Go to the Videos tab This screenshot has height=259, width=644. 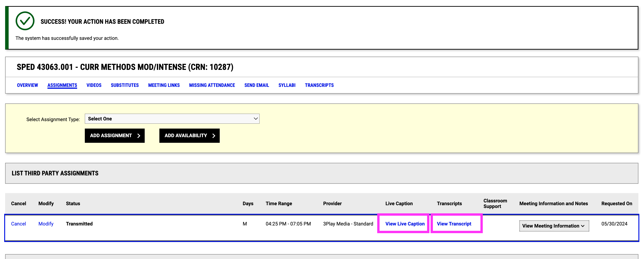[x=94, y=85]
